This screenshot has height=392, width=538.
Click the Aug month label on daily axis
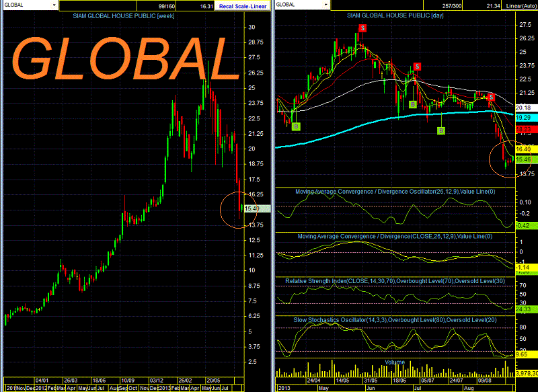coord(469,388)
